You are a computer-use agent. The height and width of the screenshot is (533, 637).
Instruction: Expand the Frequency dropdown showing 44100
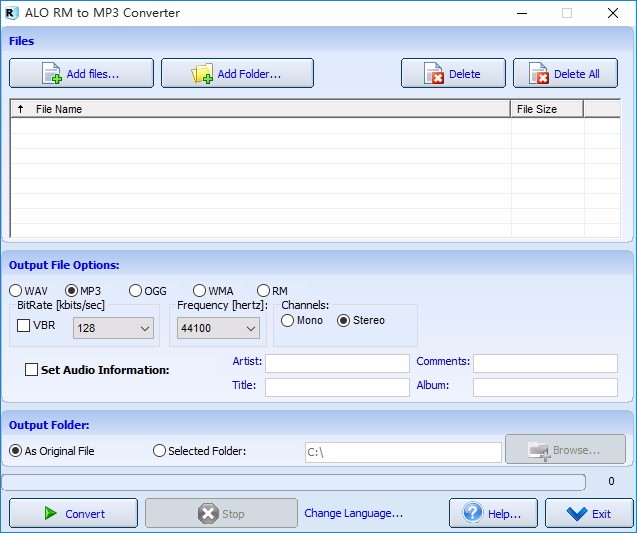click(x=218, y=328)
